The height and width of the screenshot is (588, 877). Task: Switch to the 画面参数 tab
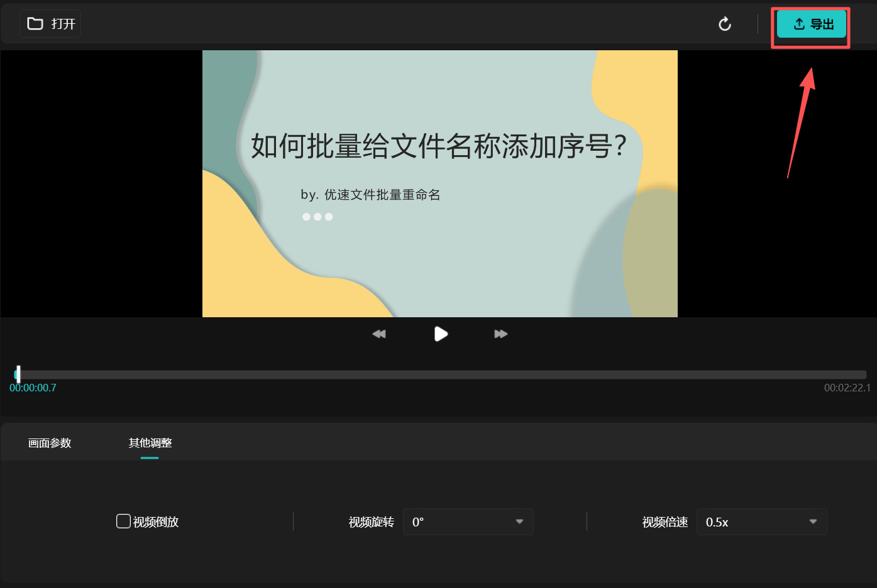point(50,443)
